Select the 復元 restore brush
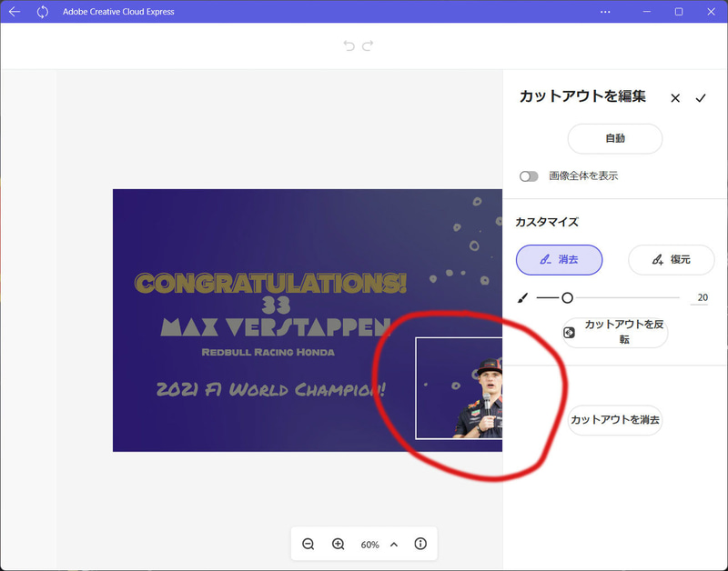Screen dimensions: 728x571 coord(671,260)
